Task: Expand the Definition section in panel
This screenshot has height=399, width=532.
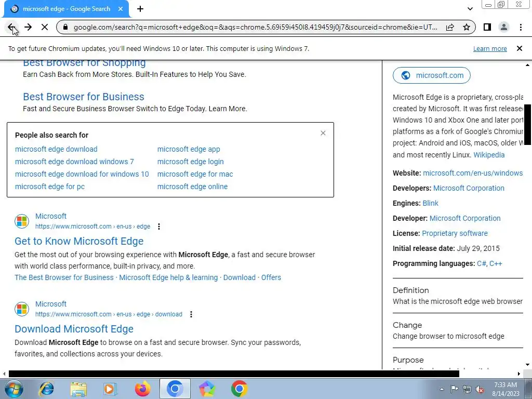Action: (x=458, y=296)
